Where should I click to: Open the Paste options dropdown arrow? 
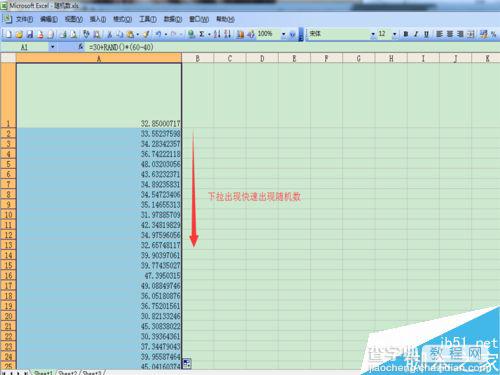(x=138, y=34)
